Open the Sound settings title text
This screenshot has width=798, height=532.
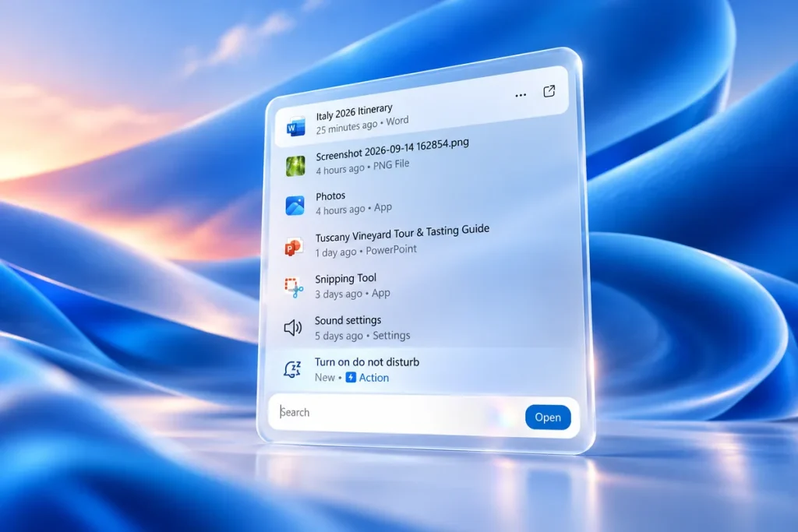click(348, 320)
